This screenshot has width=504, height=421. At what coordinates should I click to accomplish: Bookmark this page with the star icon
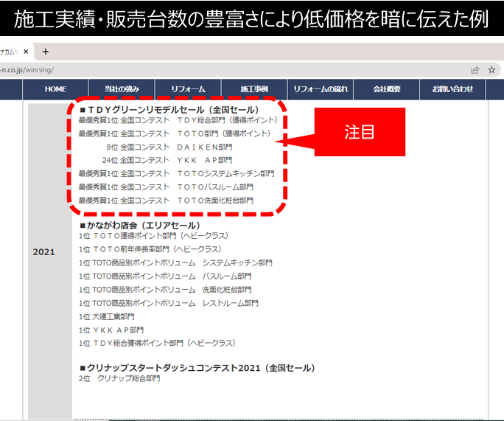[491, 70]
